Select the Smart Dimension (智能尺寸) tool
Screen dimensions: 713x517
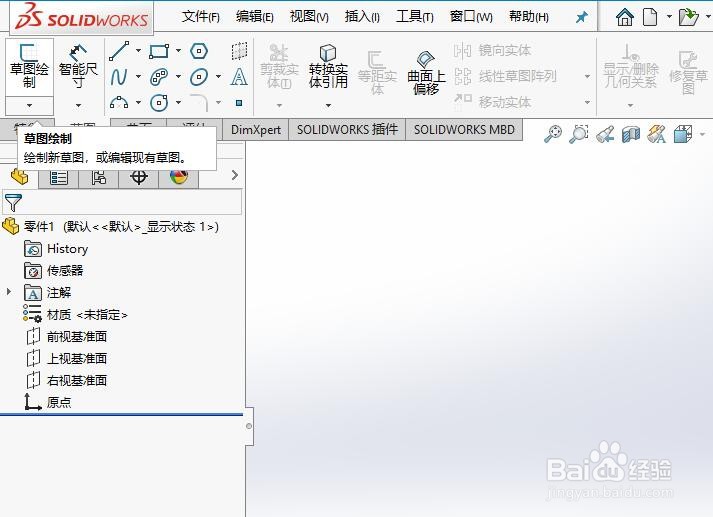pyautogui.click(x=78, y=67)
